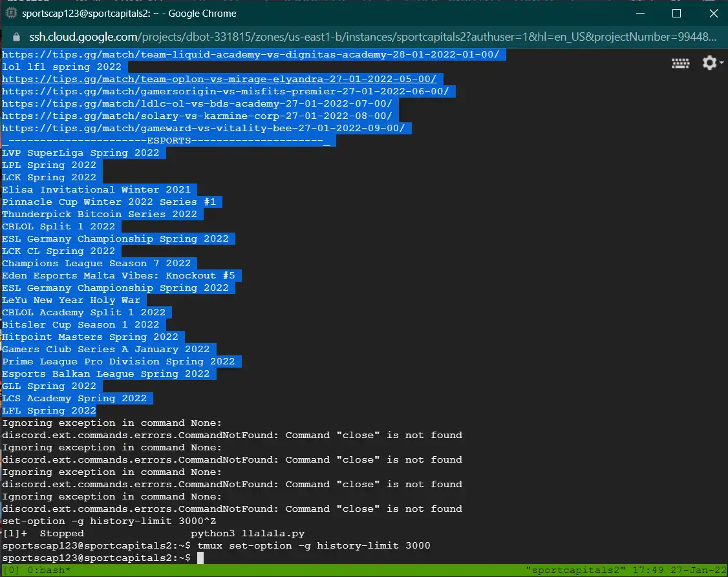
Task: Click 'Elisa Invitational Winter 2021'
Action: click(x=96, y=190)
